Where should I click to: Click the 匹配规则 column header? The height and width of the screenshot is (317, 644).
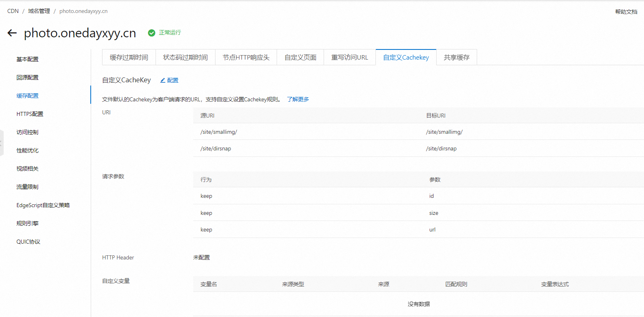point(456,284)
